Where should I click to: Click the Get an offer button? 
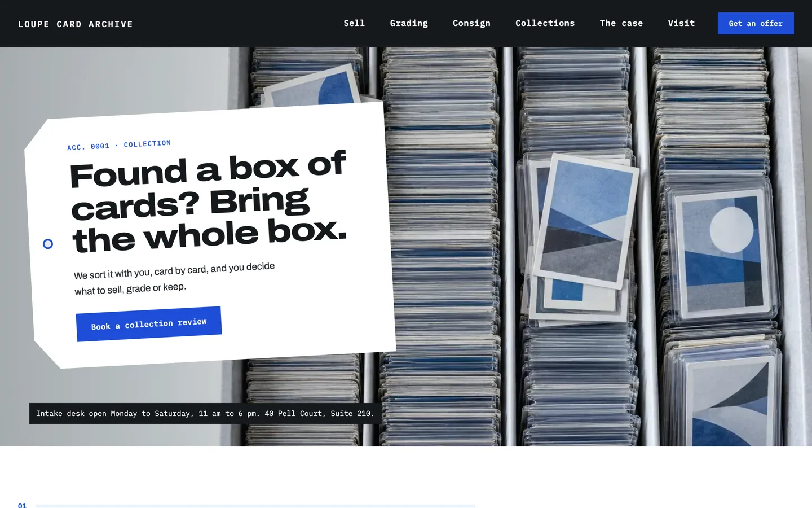(756, 23)
